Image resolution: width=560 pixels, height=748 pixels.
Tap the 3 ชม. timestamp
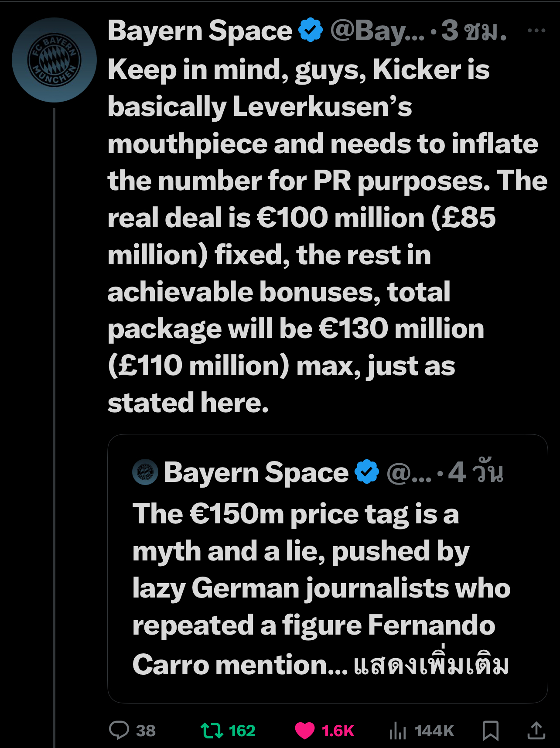click(x=474, y=31)
